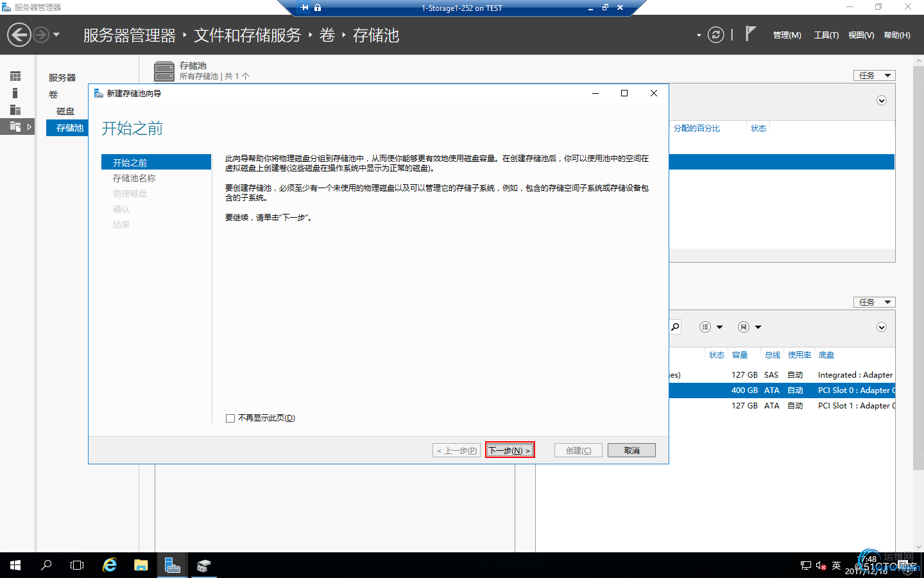The width and height of the screenshot is (924, 578).
Task: Check 不再显示此页 checkbox
Action: 230,418
